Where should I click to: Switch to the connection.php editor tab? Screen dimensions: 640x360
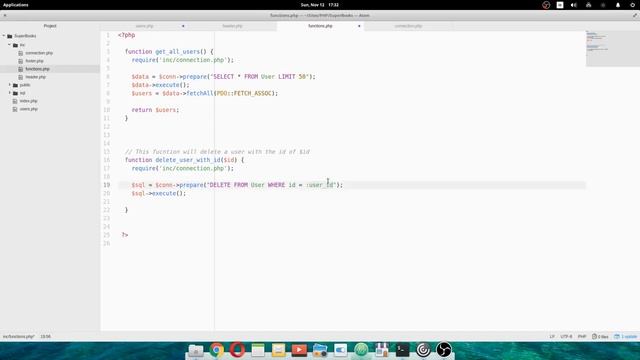click(408, 26)
